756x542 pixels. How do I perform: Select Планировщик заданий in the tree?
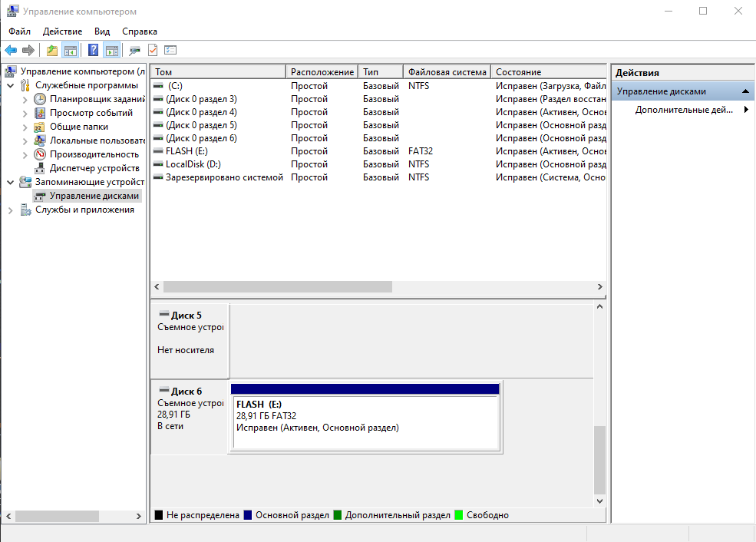tap(97, 99)
